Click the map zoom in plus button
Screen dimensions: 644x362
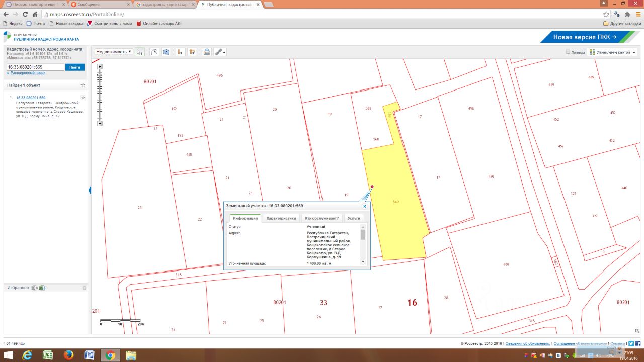click(x=100, y=67)
